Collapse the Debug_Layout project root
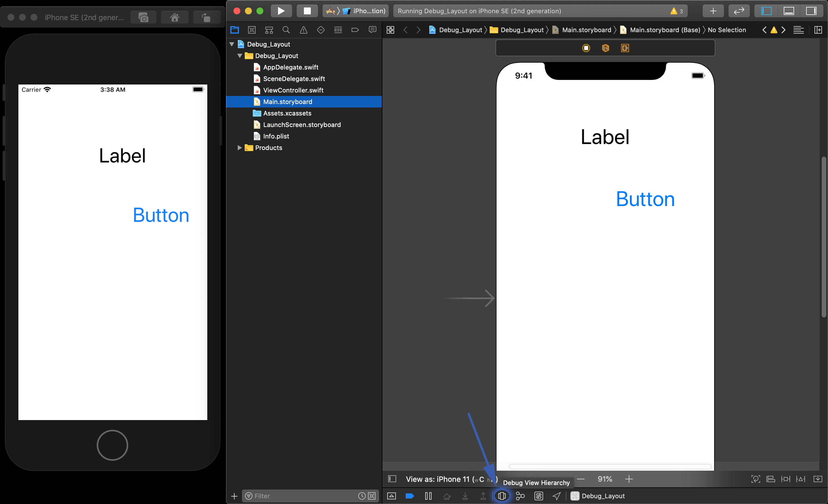Viewport: 828px width, 504px height. (231, 44)
